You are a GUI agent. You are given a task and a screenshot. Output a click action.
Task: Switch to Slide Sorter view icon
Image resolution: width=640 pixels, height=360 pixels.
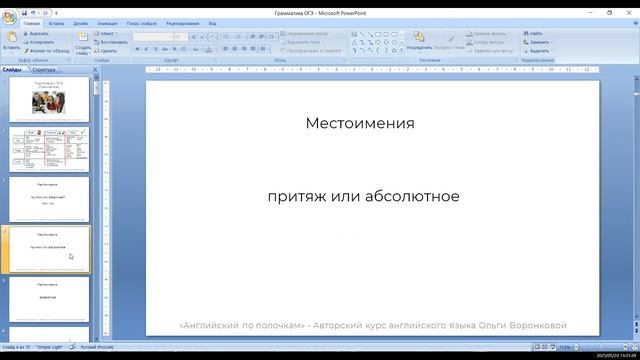tap(544, 347)
